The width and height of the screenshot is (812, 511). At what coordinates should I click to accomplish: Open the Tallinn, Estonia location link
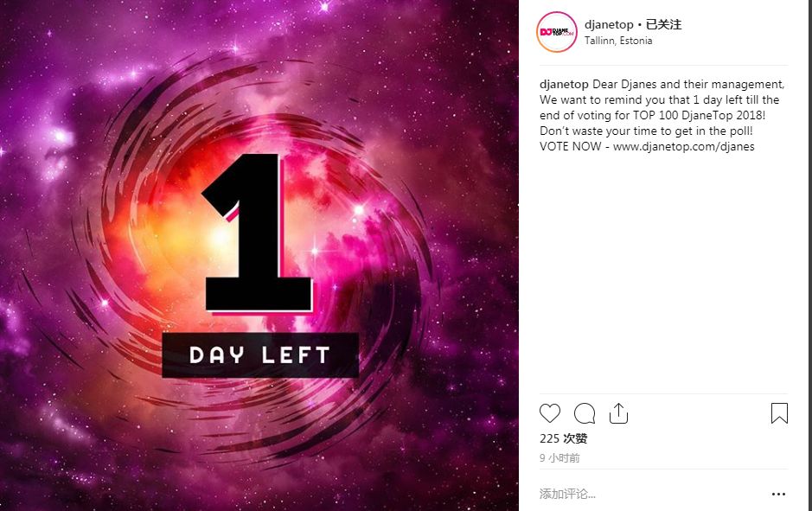(x=617, y=41)
